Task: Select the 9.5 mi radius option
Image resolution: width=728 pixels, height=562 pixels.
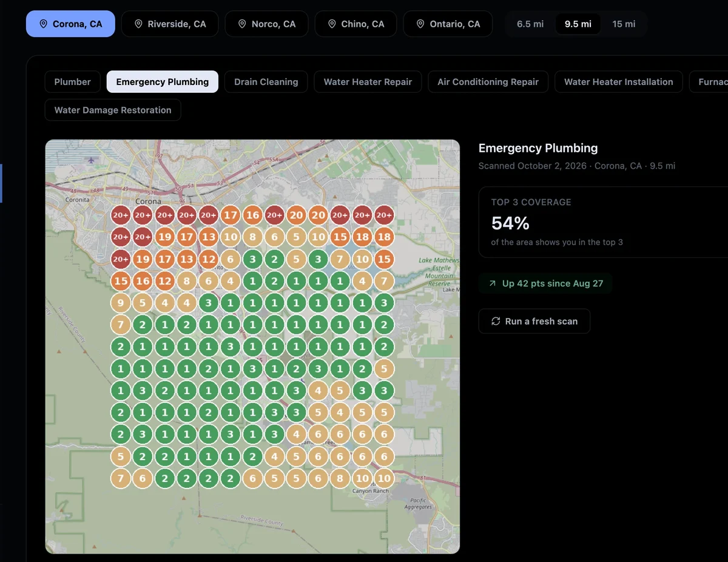Action: (x=578, y=24)
